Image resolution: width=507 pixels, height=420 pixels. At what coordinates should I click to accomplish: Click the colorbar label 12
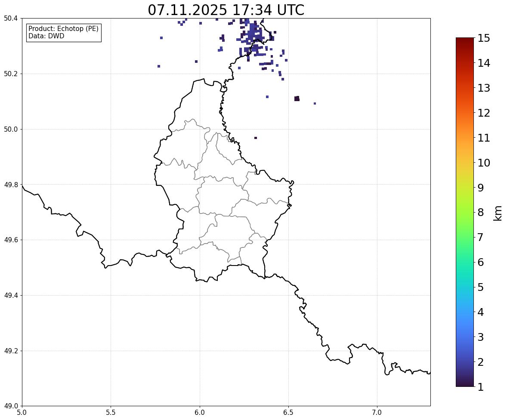point(484,113)
